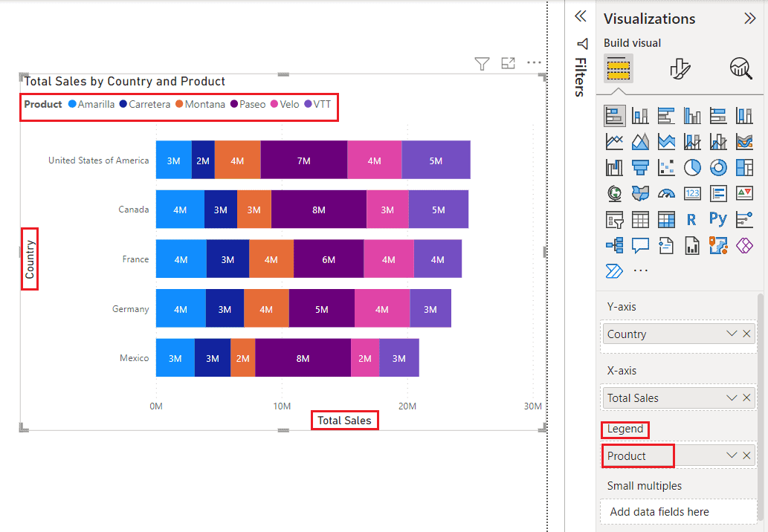Click the Amarilla legend color marker

pos(72,104)
